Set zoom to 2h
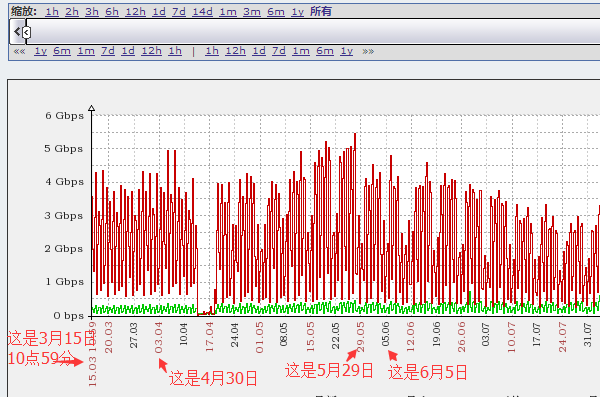 (x=72, y=12)
